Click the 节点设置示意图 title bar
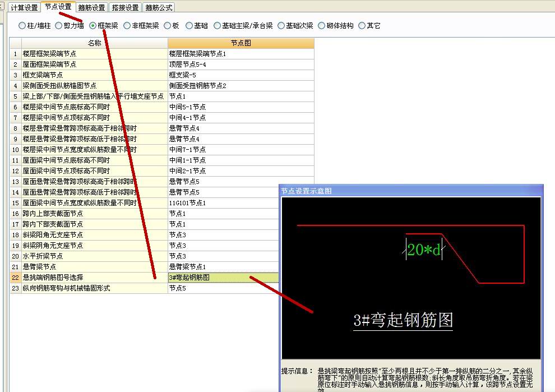Viewport: 555px width, 392px height. 411,191
